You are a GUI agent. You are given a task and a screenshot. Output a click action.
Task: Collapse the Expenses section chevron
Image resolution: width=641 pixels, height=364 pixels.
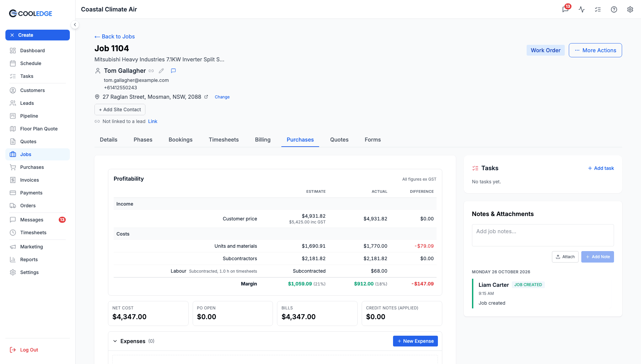[x=115, y=341]
